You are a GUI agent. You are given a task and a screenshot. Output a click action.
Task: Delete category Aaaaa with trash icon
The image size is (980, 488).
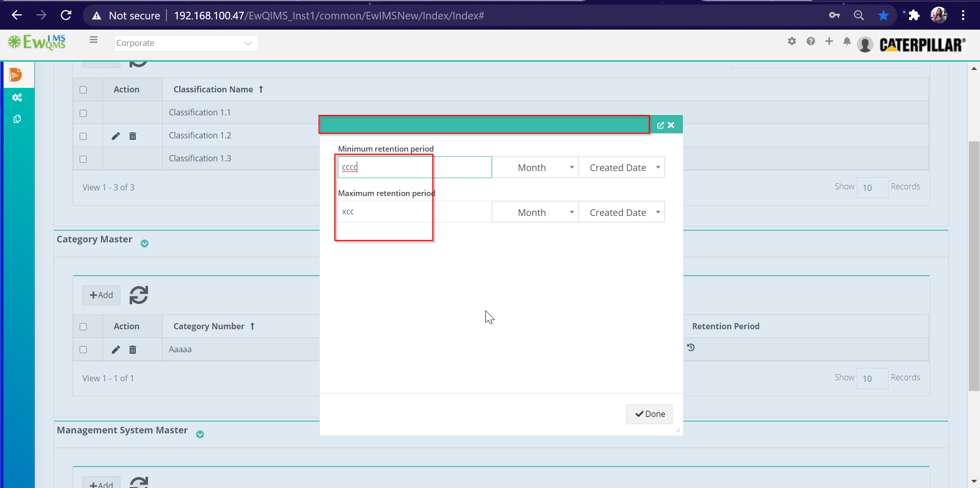point(133,350)
